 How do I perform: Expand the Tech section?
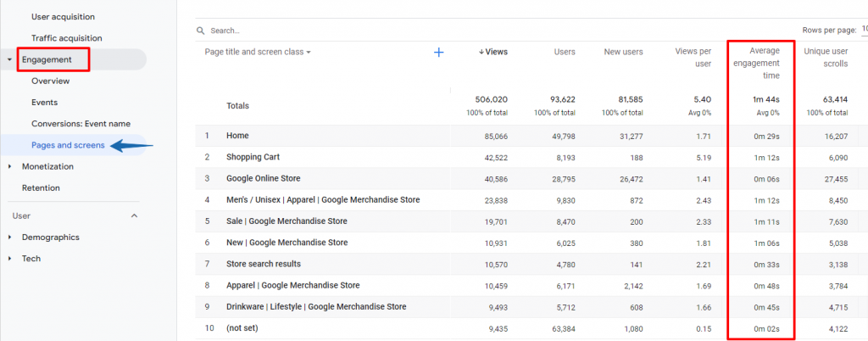(9, 259)
